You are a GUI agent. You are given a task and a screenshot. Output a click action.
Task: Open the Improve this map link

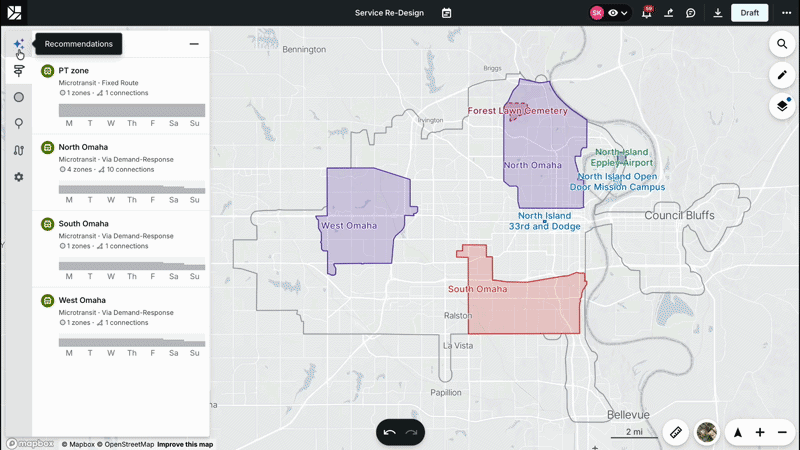[x=185, y=444]
